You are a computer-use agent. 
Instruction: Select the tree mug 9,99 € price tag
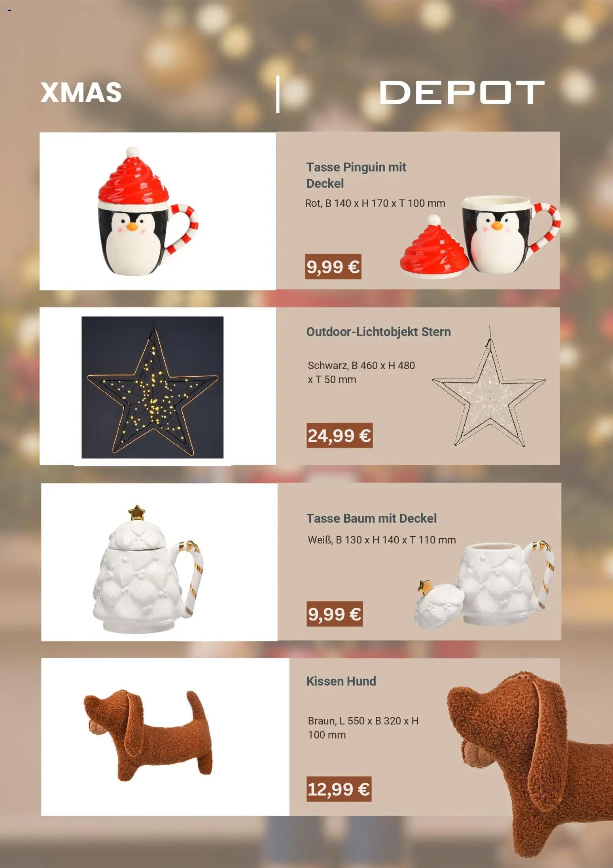(335, 614)
